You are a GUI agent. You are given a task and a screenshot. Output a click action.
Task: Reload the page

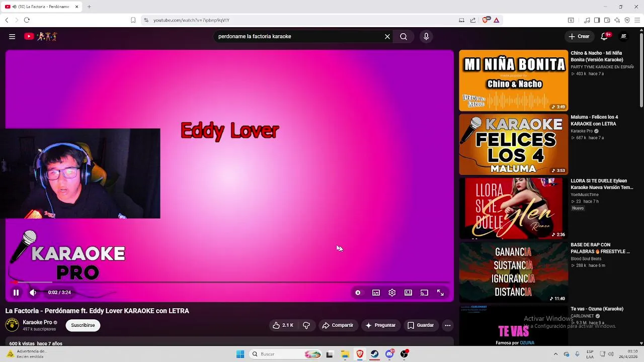point(27,20)
